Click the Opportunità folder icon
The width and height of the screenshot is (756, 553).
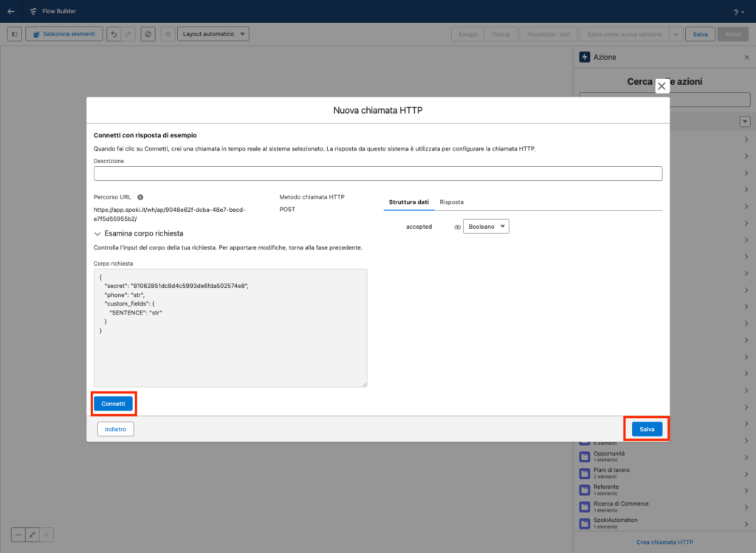click(584, 456)
